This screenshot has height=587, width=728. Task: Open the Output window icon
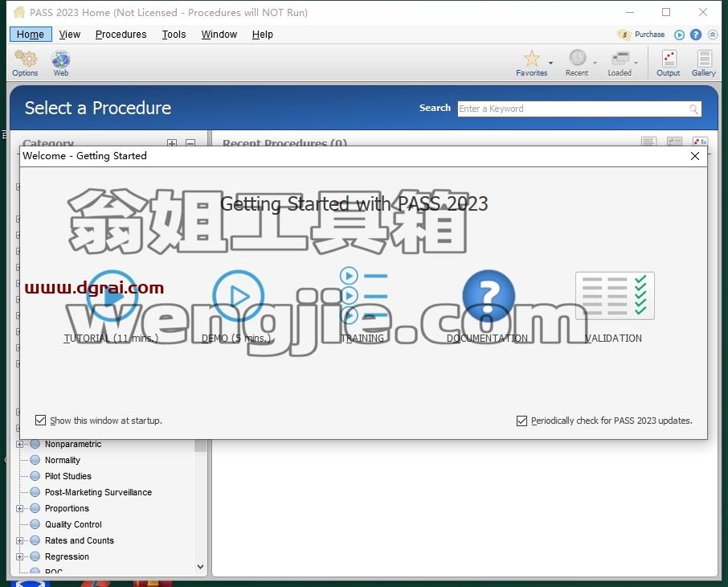(668, 59)
